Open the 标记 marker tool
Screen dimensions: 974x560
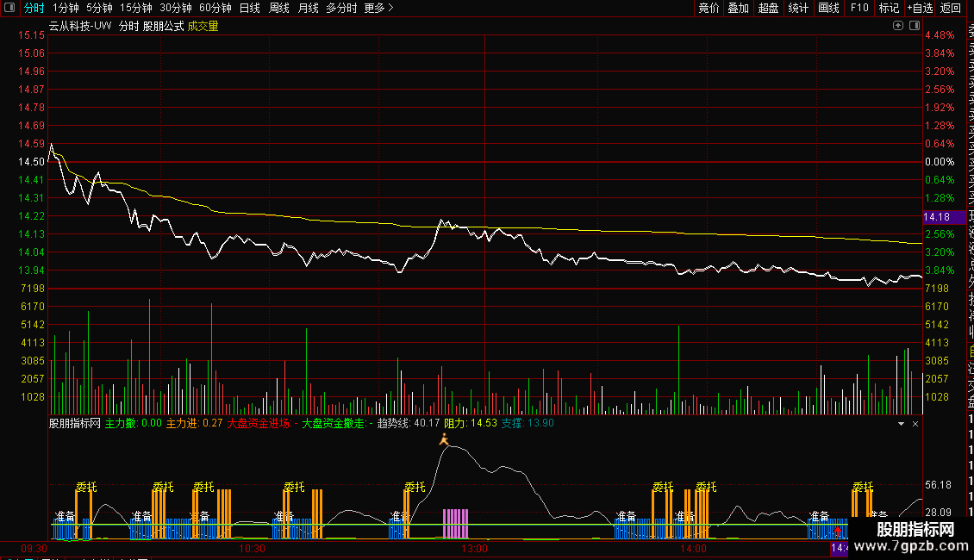(889, 9)
